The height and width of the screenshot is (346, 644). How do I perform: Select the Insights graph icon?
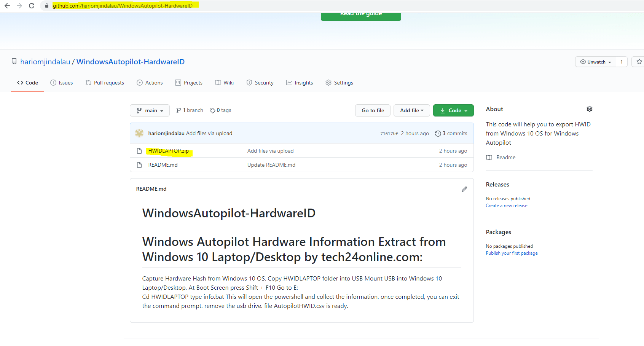tap(289, 83)
